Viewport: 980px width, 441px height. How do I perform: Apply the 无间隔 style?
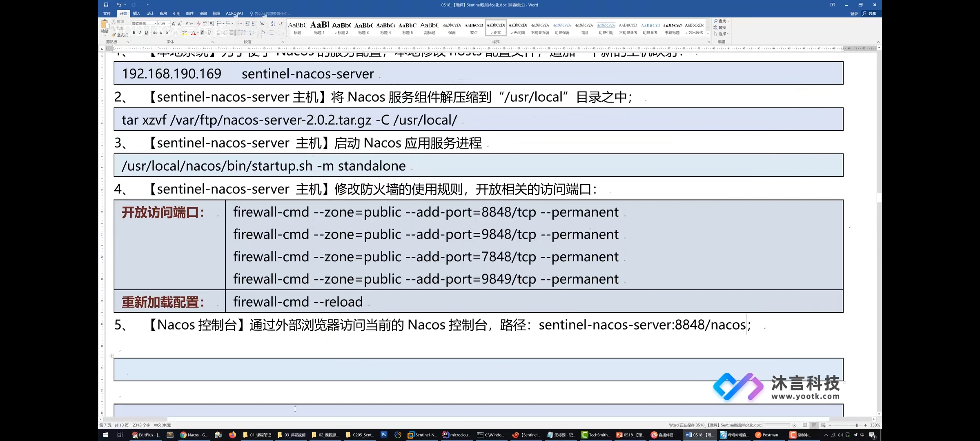point(518,28)
